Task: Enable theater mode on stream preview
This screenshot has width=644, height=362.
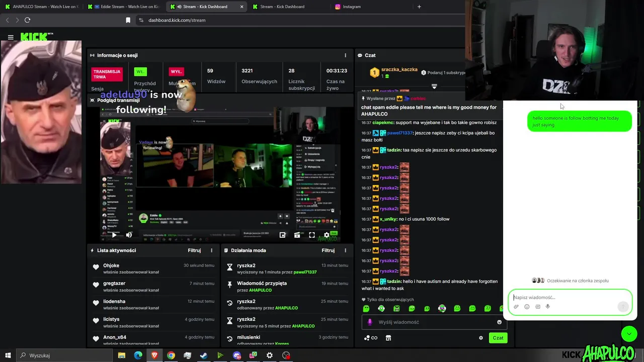Action: coord(297,235)
